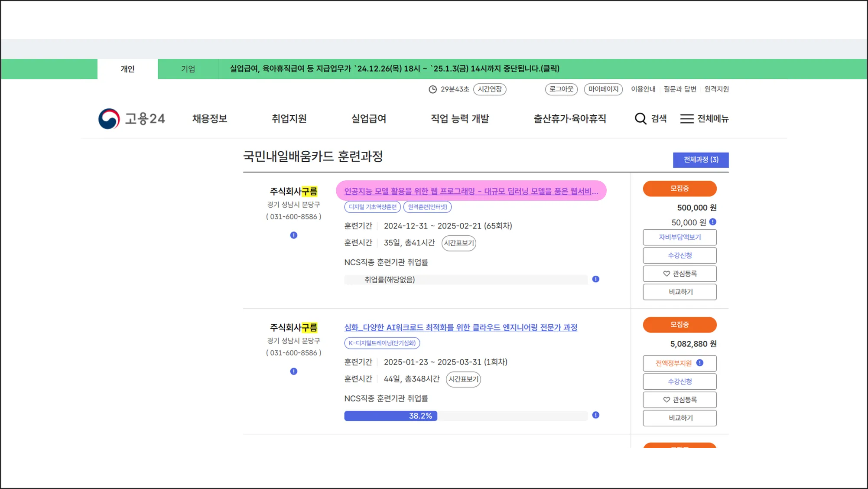Click the 38.2% employment rate progress bar

pos(391,416)
